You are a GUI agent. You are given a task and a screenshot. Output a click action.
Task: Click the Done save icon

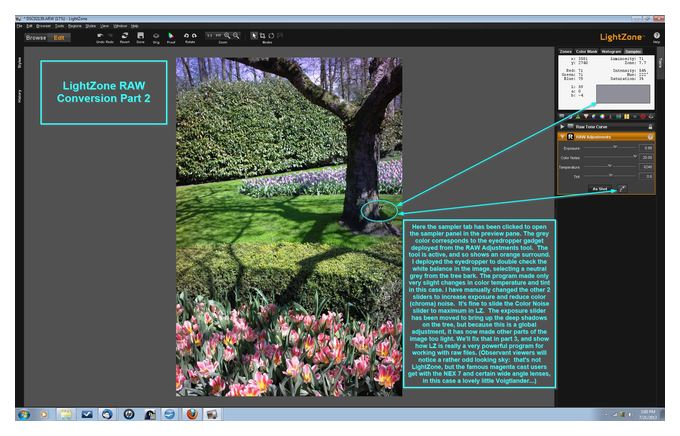(x=141, y=36)
